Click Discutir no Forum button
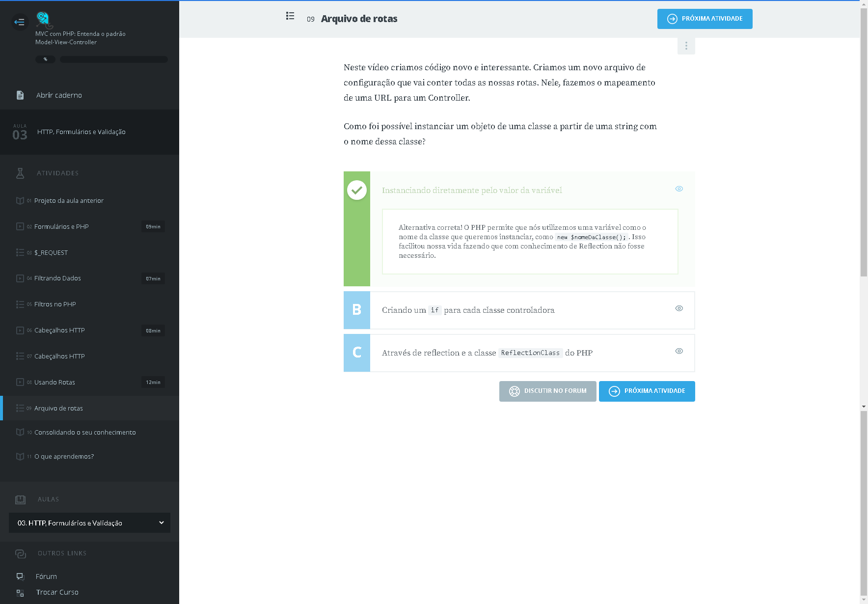Viewport: 868px width, 604px height. click(547, 391)
